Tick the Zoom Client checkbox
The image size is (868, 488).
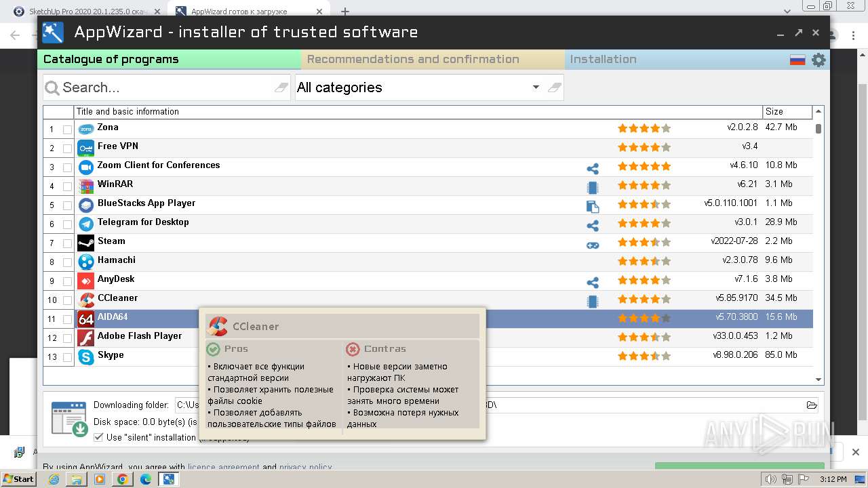(x=67, y=167)
